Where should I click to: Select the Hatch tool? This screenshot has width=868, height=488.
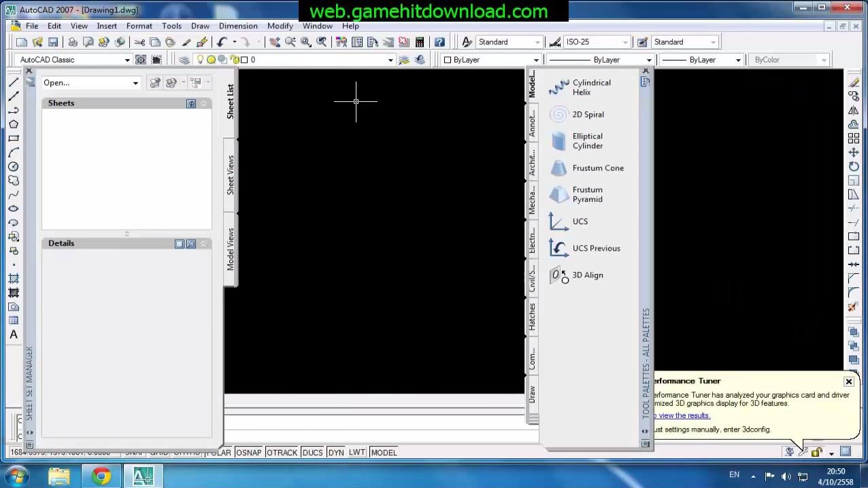pyautogui.click(x=14, y=279)
